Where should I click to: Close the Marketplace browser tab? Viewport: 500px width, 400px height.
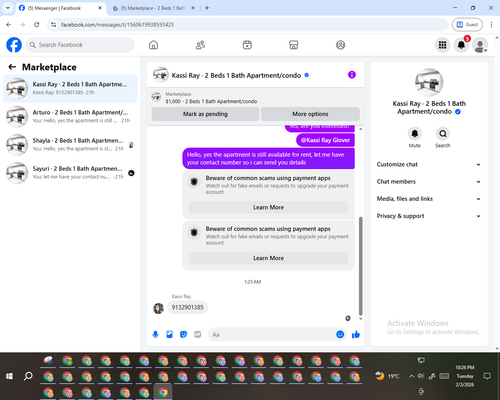pos(193,8)
